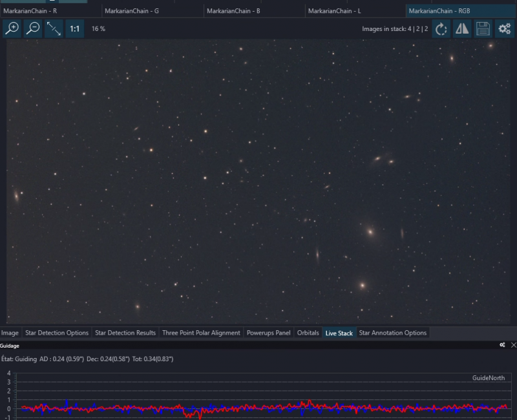Select MarkarianChain - RGB tab
The height and width of the screenshot is (420, 517).
click(x=461, y=11)
